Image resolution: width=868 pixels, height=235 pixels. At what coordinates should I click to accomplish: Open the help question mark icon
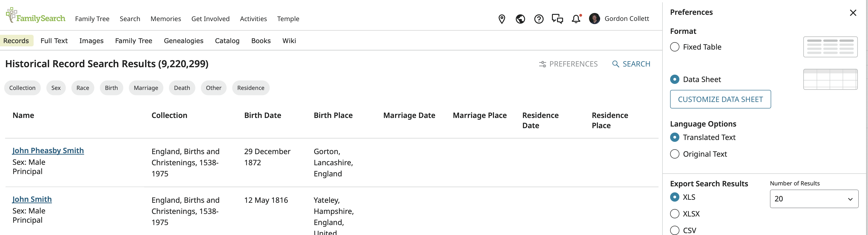tap(539, 19)
